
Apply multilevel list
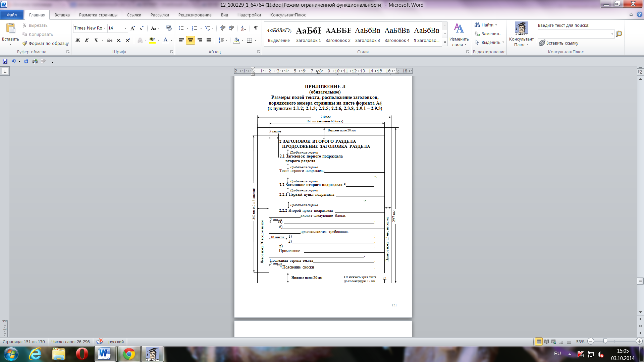pos(208,28)
